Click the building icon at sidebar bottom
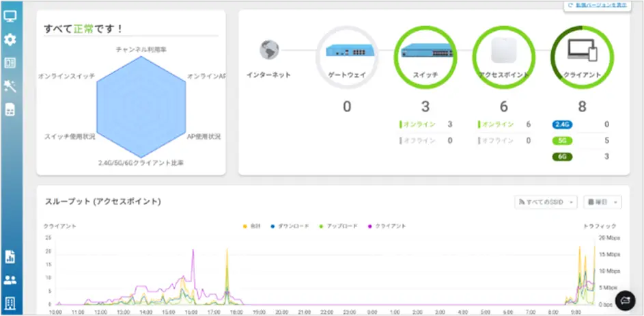Image resolution: width=644 pixels, height=316 pixels. (10, 302)
